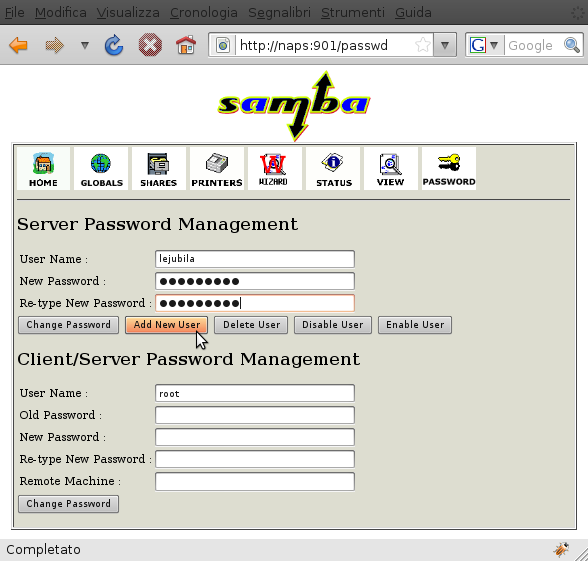Go back with the orange back arrow

pos(18,46)
